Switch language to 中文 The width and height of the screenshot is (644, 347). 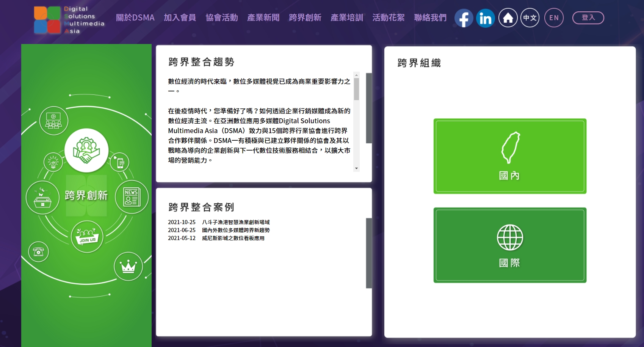tap(530, 18)
